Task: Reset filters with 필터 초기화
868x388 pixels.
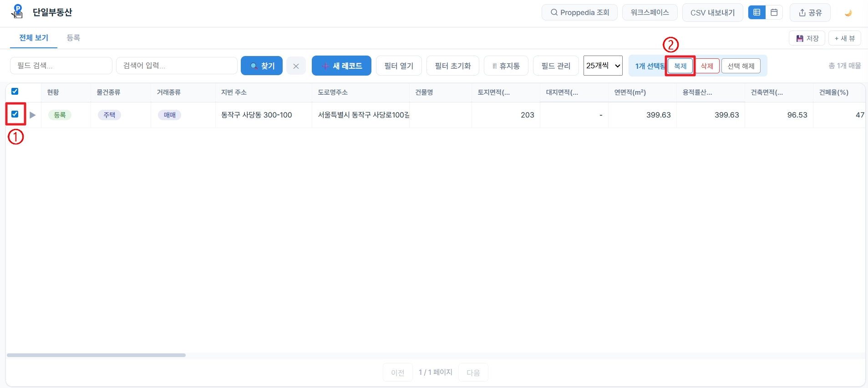Action: click(452, 66)
